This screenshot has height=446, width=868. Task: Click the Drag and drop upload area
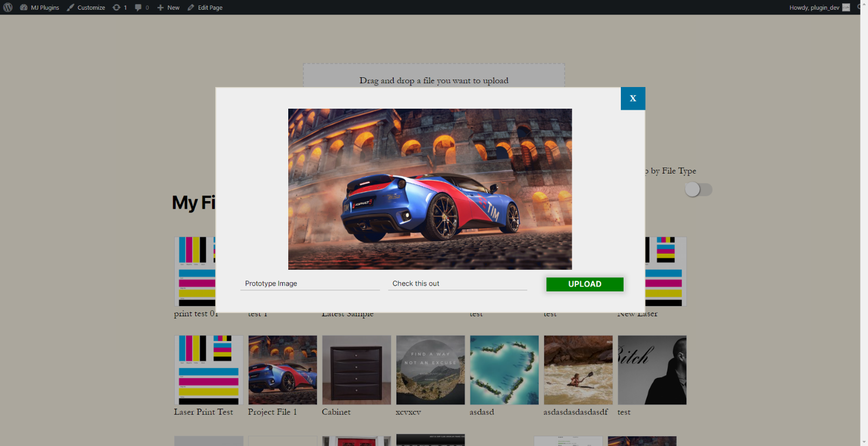[x=434, y=76]
